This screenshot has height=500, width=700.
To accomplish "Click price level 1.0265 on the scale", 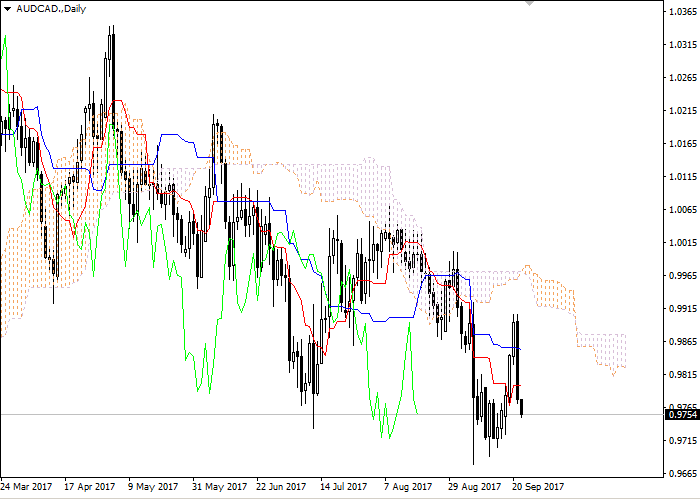I will click(683, 78).
